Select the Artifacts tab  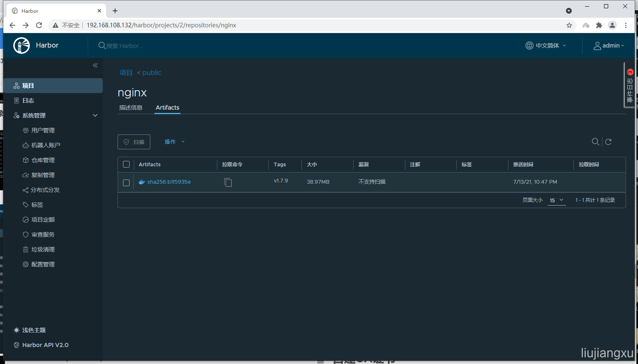coord(167,108)
